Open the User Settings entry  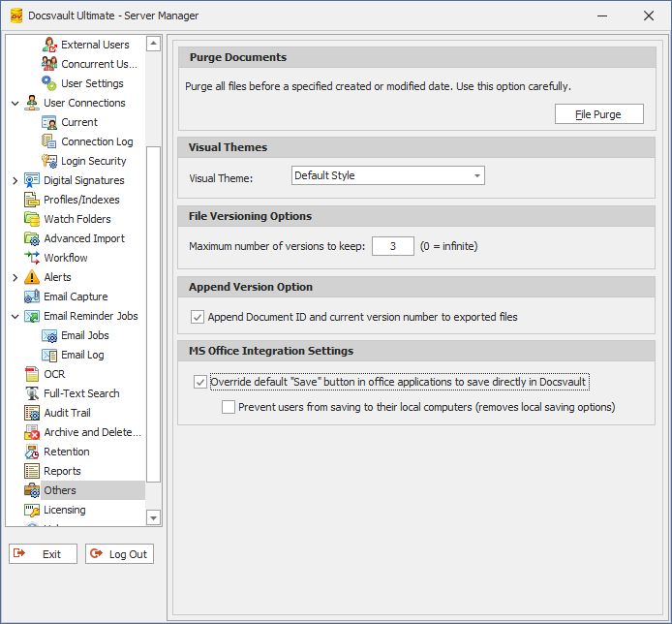92,83
